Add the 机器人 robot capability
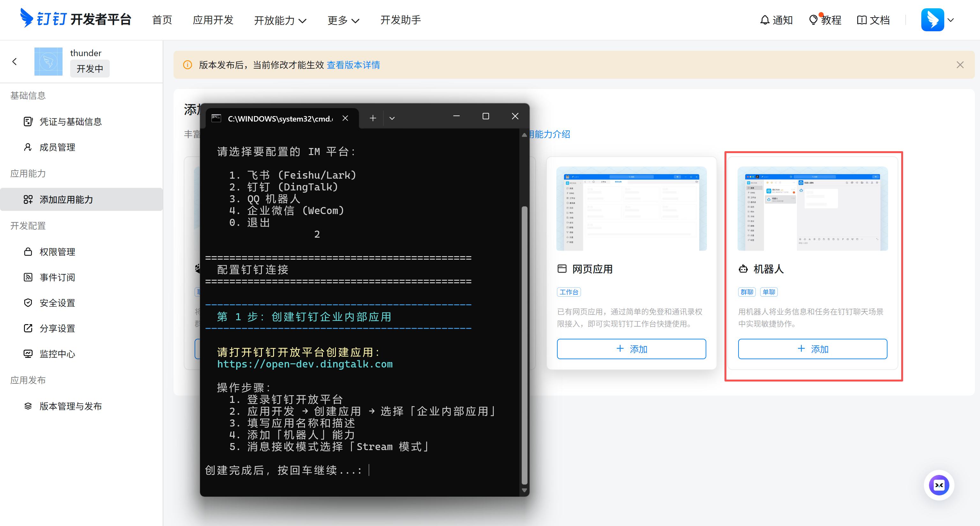980x526 pixels. 812,349
